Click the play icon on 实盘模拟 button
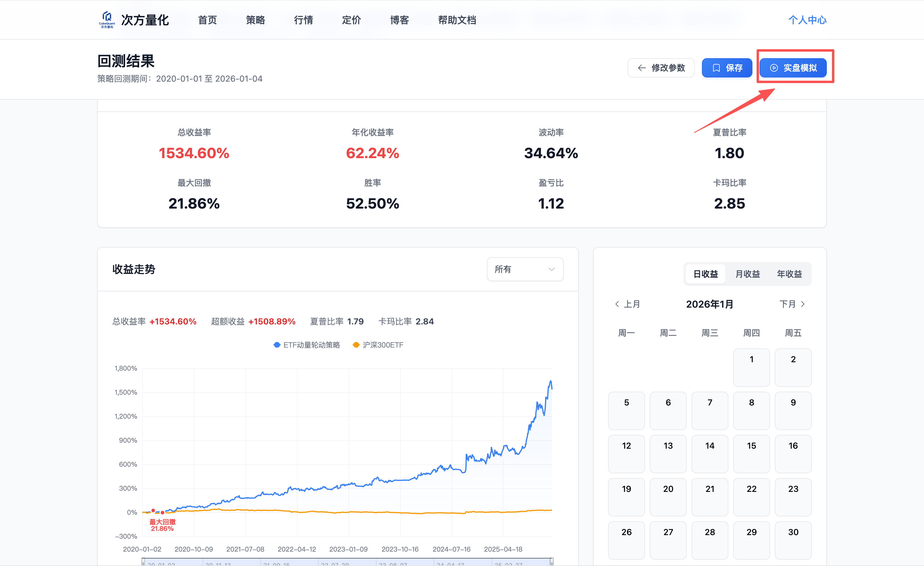 774,68
